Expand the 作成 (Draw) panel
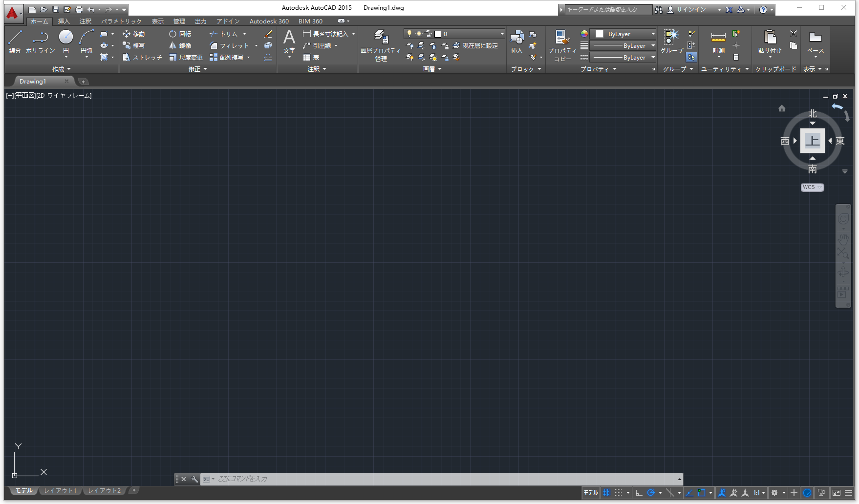Viewport: 859px width, 504px height. tap(62, 69)
